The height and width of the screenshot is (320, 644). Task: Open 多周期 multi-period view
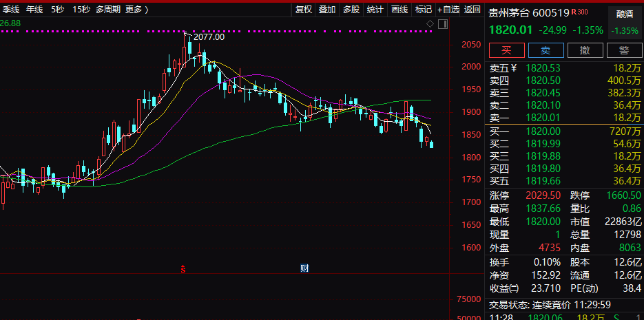[x=108, y=10]
